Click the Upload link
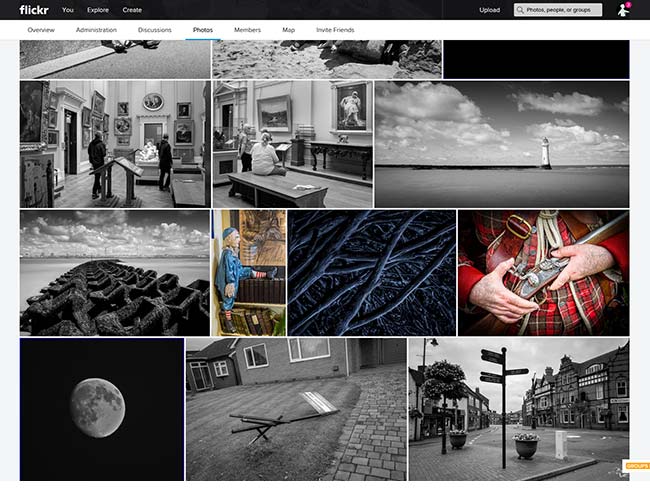650x500 pixels. tap(490, 10)
